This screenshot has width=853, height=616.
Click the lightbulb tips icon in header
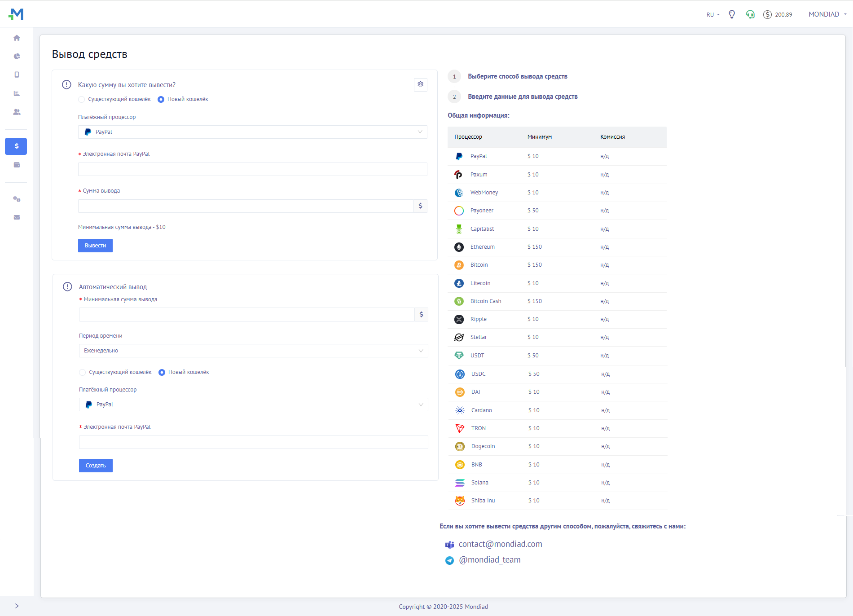pyautogui.click(x=732, y=14)
